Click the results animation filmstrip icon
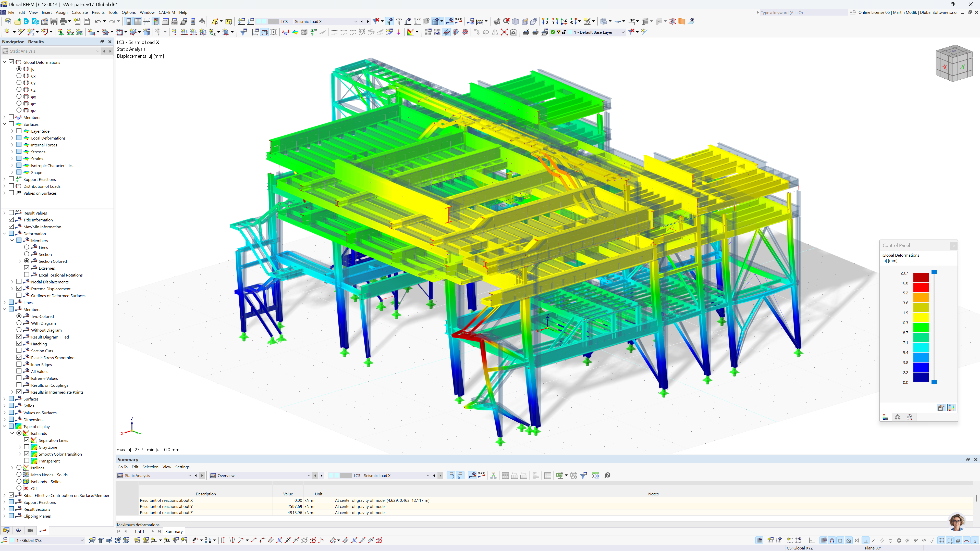980x551 pixels. coord(274,32)
